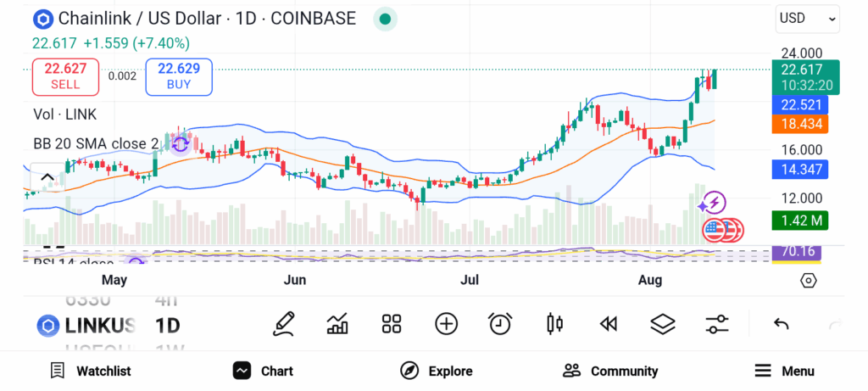
Task: Click the add symbol plus icon
Action: point(446,323)
